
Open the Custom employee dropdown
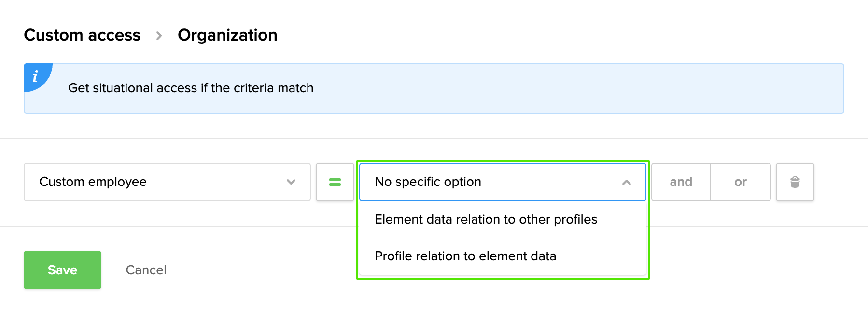pos(167,182)
